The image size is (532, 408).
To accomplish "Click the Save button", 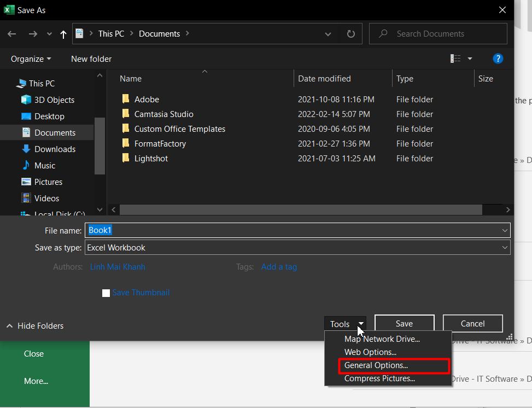I will click(404, 323).
